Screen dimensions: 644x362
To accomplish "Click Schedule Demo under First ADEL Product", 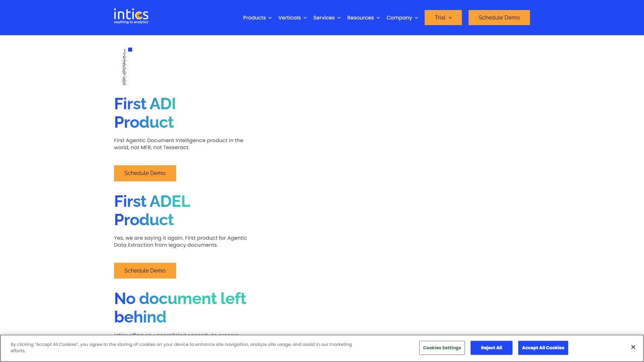I will 145,271.
